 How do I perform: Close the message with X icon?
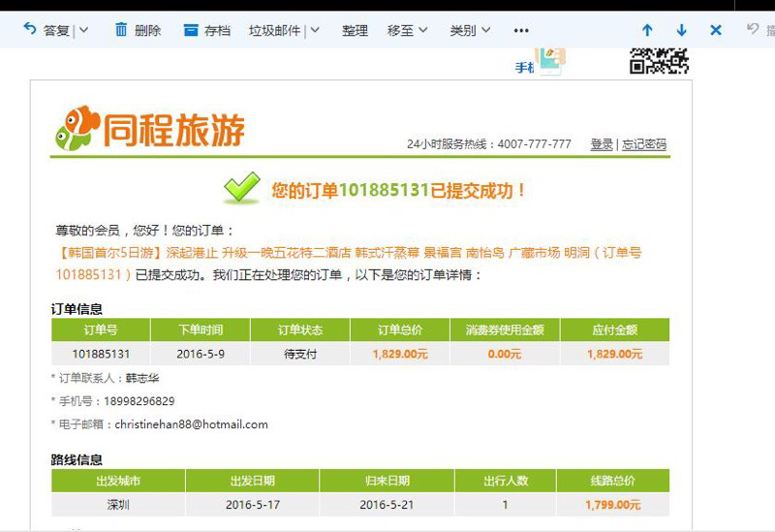click(716, 30)
